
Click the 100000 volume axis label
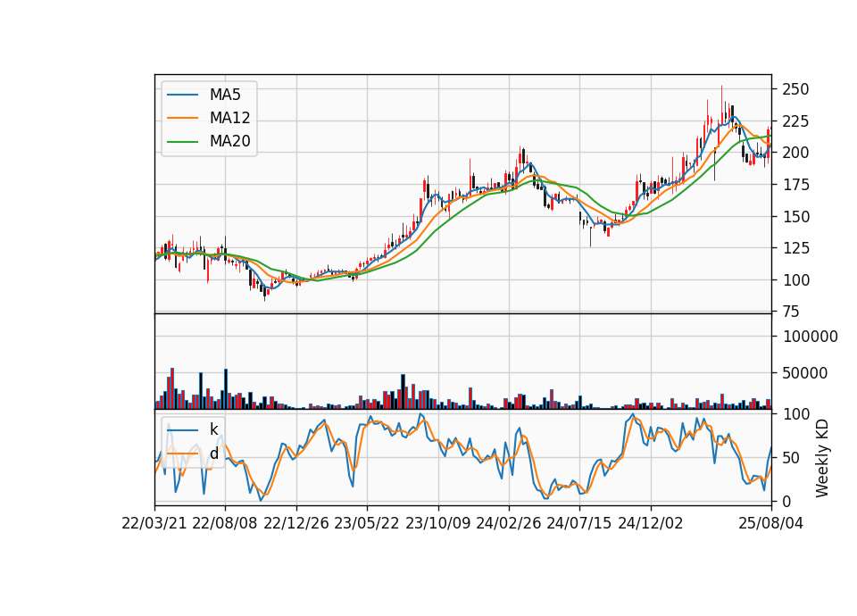click(x=811, y=337)
